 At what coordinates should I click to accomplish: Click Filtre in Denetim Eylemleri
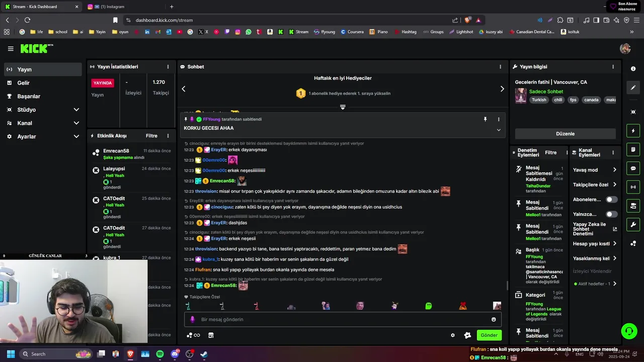point(551,152)
